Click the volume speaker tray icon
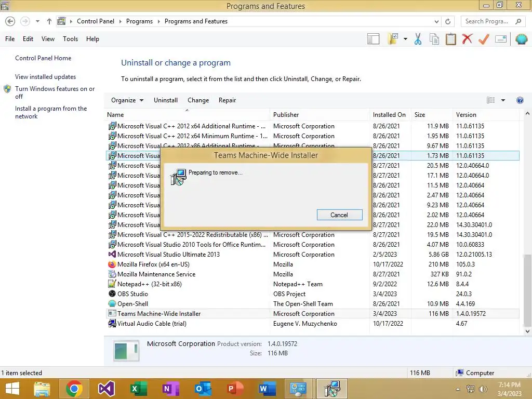 pyautogui.click(x=483, y=389)
